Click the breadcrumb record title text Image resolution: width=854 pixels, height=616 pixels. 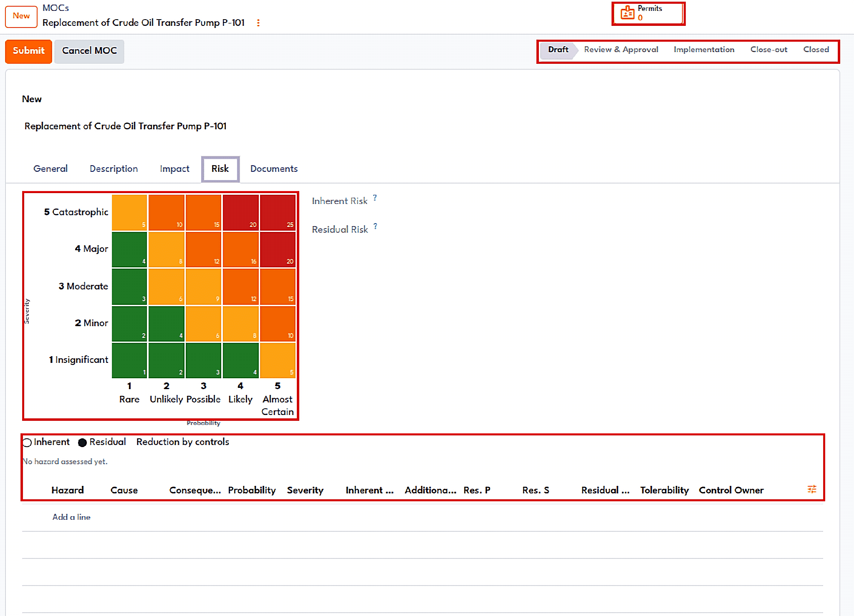click(x=144, y=23)
